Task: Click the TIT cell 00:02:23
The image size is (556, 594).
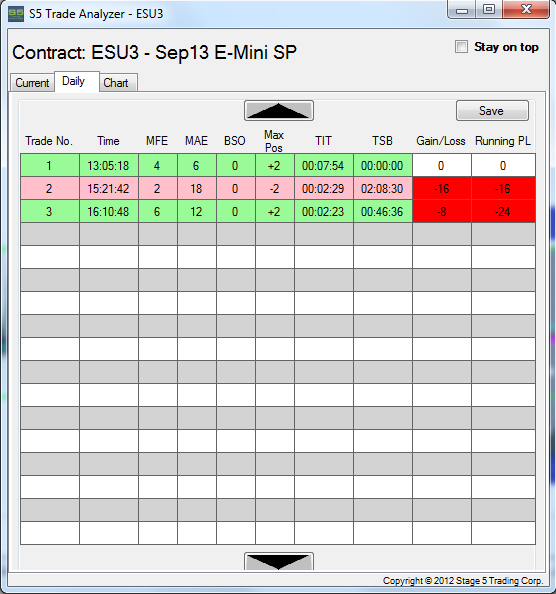Action: pyautogui.click(x=324, y=211)
